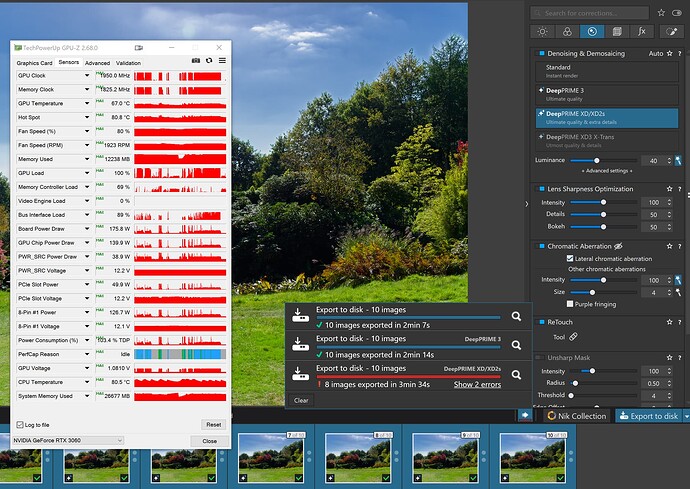The height and width of the screenshot is (489, 690).
Task: Toggle the Log to file checkbox
Action: pyautogui.click(x=20, y=425)
